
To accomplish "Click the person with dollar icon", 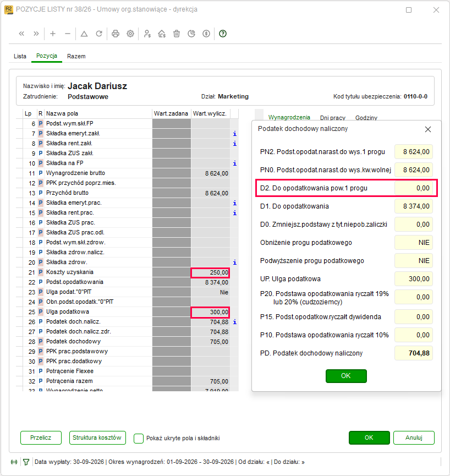I will click(147, 34).
